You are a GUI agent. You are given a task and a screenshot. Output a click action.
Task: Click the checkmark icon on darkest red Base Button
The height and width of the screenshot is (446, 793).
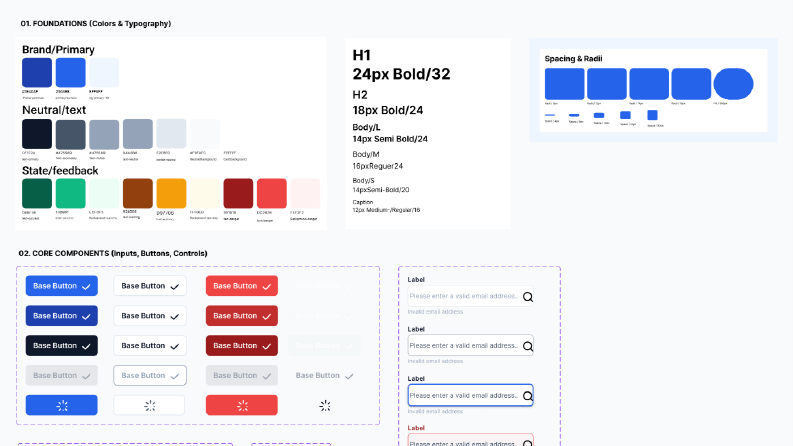(x=267, y=346)
